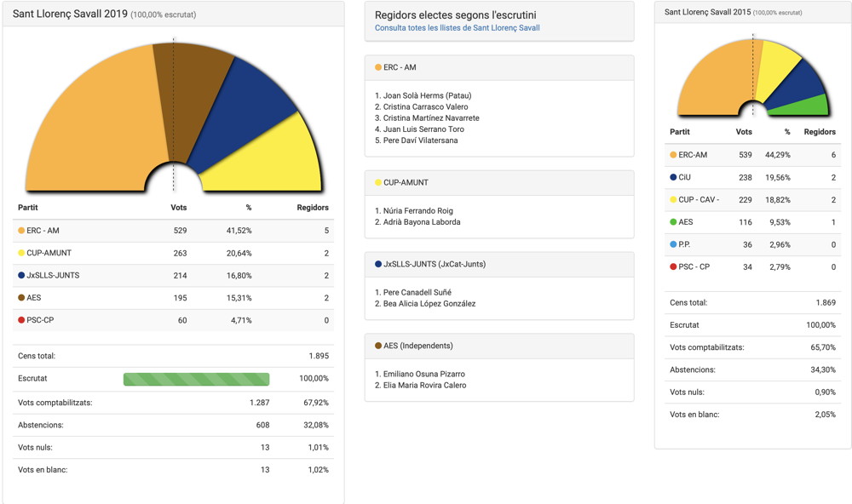Image resolution: width=852 pixels, height=504 pixels.
Task: Click the 'Regidors' column header in 2019 table
Action: pos(312,208)
